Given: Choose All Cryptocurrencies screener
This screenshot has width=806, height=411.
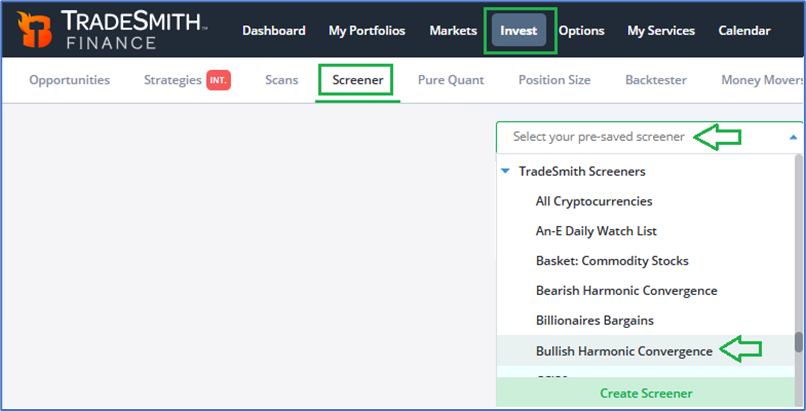Looking at the screenshot, I should tap(594, 201).
